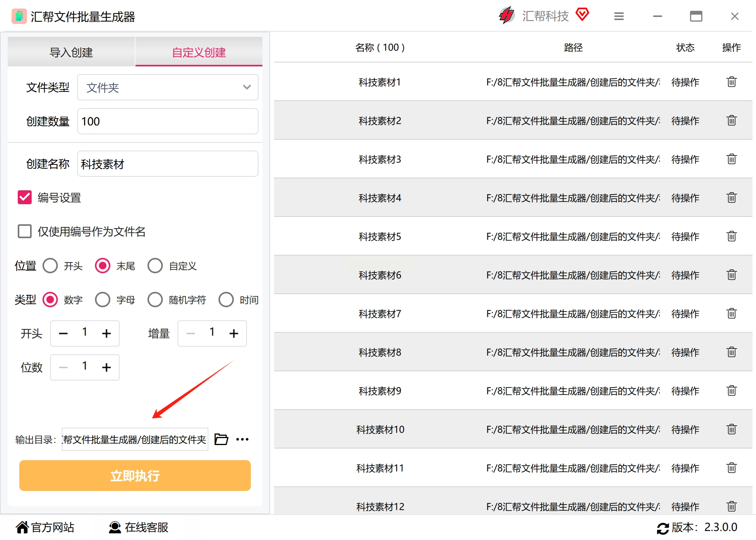This screenshot has height=540, width=756.
Task: Click the 汇帮科技 logo icon
Action: click(507, 15)
